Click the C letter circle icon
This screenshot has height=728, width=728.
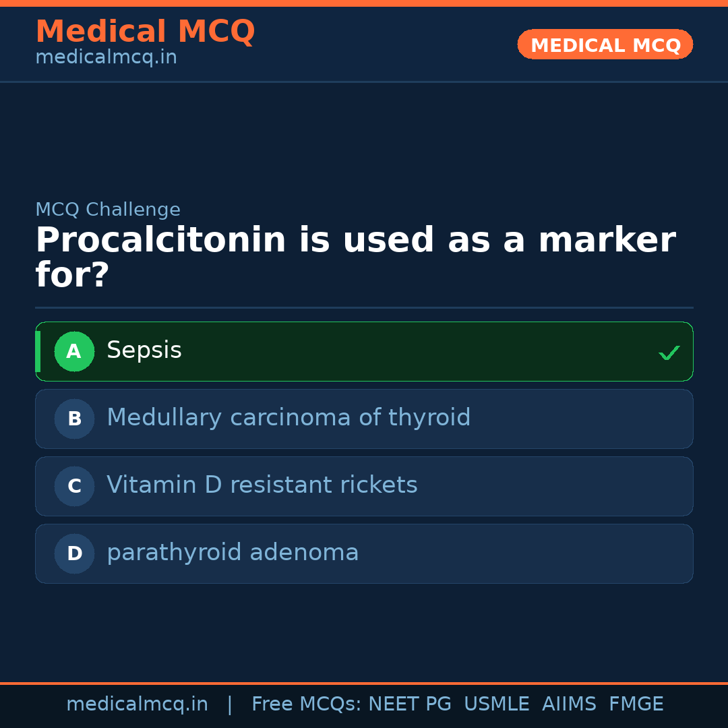[x=74, y=486]
